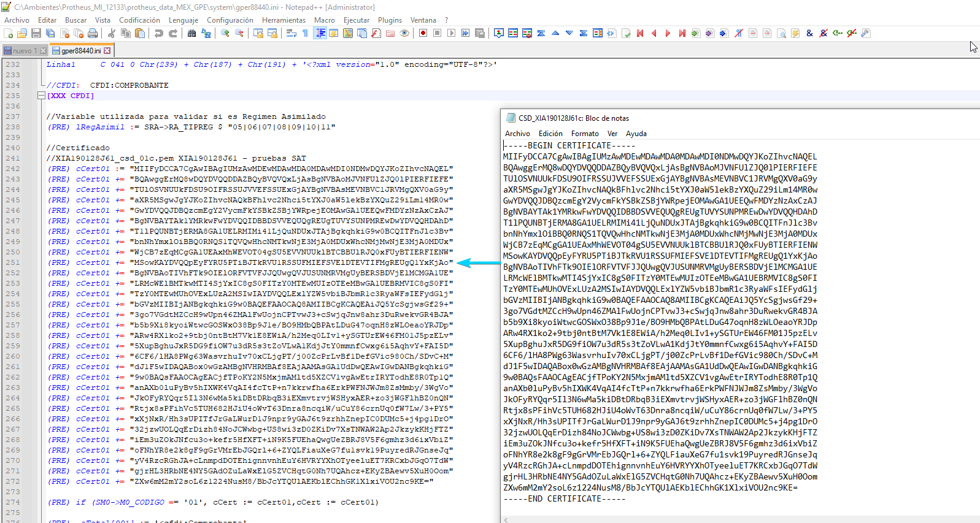980x523 pixels.
Task: Click the Copy toolbar icon
Action: point(126,33)
